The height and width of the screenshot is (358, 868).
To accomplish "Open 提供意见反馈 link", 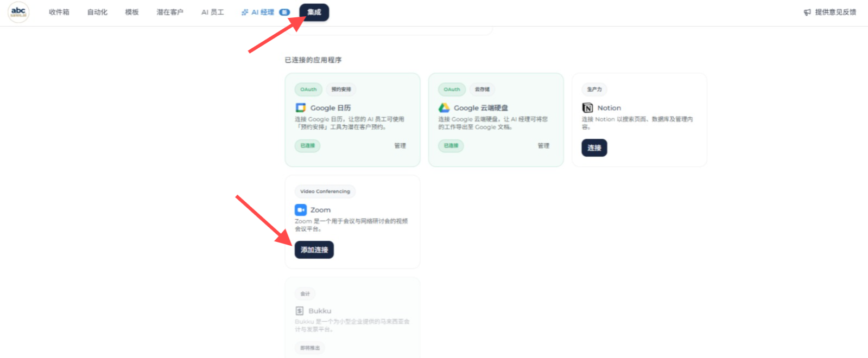I will click(836, 12).
